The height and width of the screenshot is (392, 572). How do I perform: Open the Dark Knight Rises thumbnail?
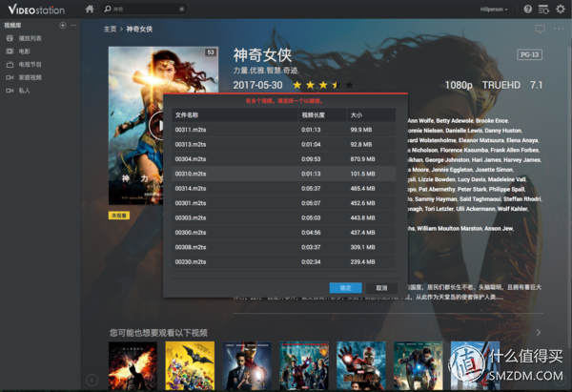[x=133, y=365]
